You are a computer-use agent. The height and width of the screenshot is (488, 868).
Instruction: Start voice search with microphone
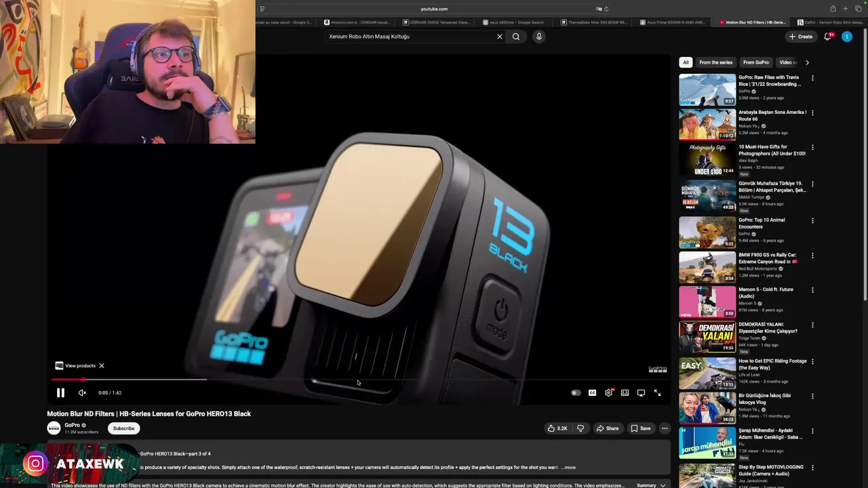pos(539,37)
